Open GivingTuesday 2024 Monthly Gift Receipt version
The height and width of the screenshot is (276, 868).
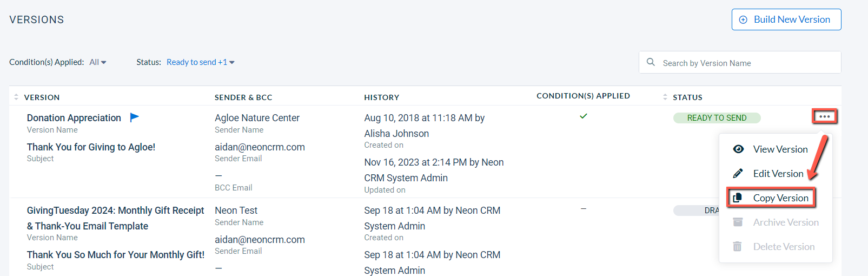[x=116, y=218]
